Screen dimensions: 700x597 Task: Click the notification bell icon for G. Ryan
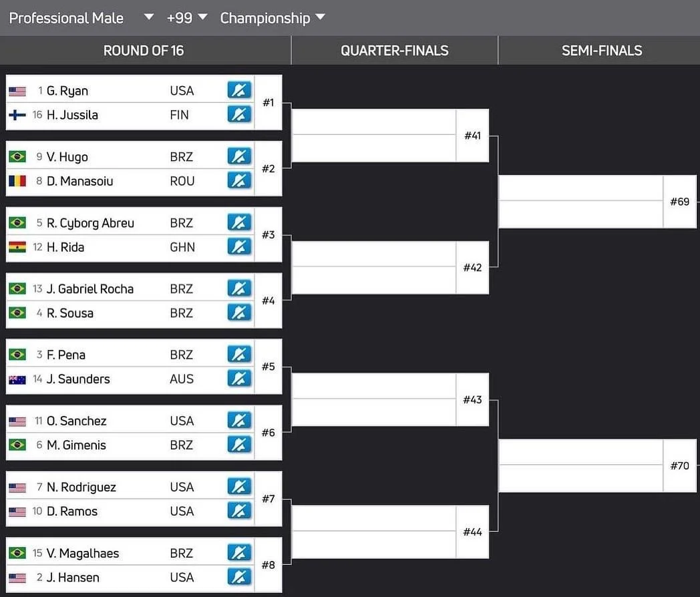239,90
